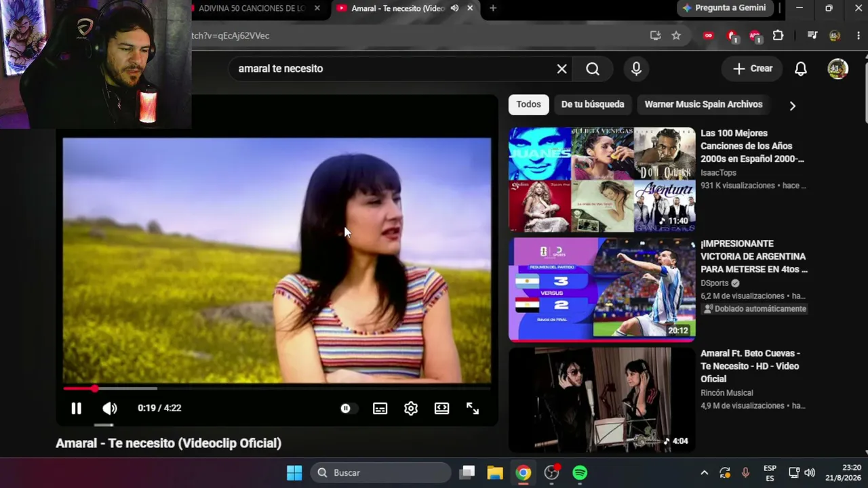Close the 'ADIVINA 50 CANCIONES' tab
The width and height of the screenshot is (868, 488).
pos(317,8)
